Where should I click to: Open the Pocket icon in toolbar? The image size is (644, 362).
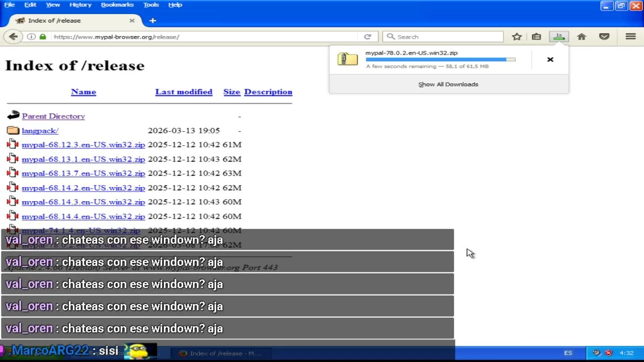pyautogui.click(x=604, y=37)
